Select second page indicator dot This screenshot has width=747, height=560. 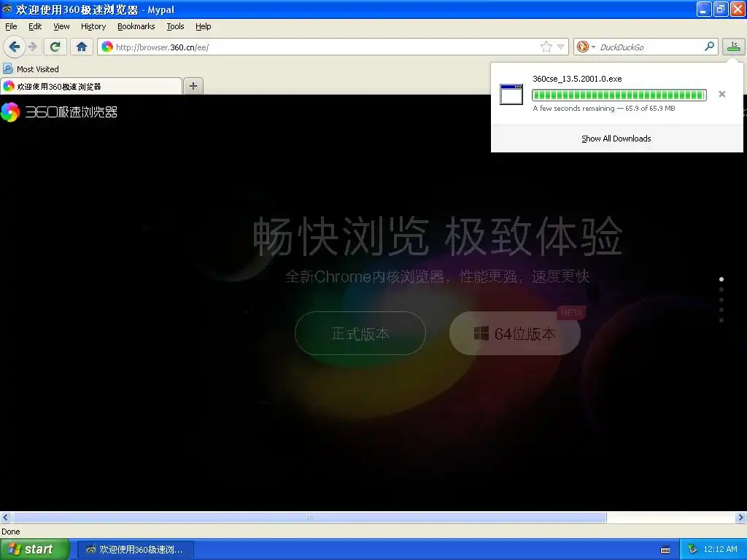[721, 289]
